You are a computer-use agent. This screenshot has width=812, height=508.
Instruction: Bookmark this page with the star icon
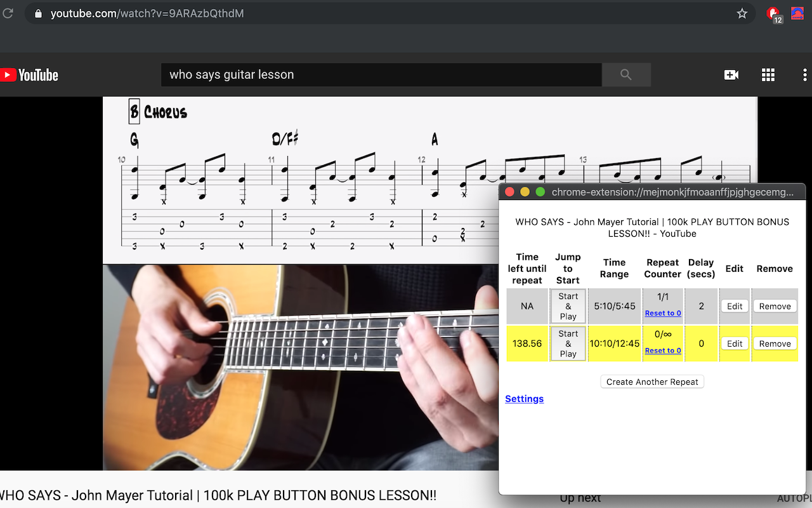click(742, 13)
